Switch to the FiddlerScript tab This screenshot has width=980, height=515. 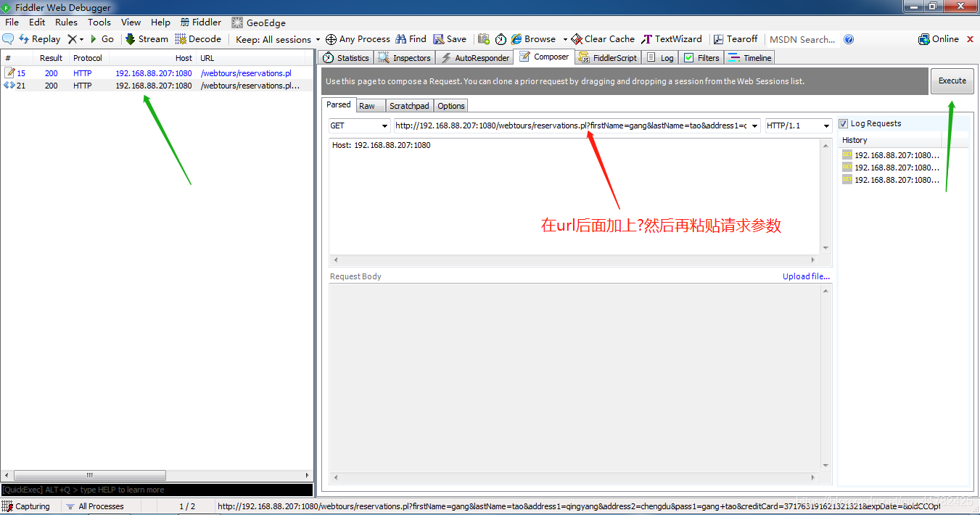607,57
